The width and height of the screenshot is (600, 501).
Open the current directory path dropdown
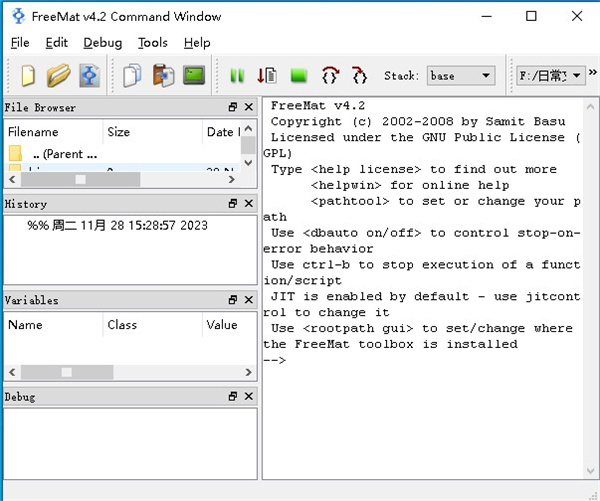550,75
